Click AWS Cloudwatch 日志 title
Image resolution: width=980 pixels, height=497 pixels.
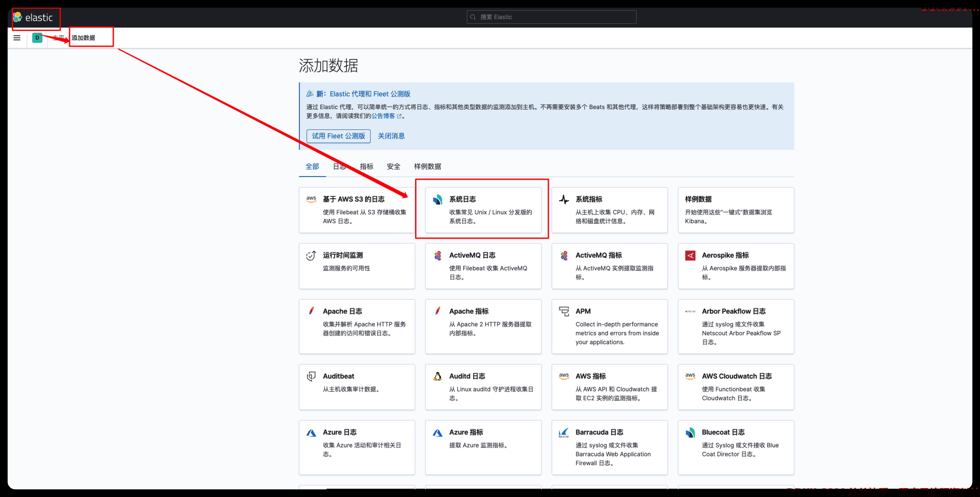(737, 376)
